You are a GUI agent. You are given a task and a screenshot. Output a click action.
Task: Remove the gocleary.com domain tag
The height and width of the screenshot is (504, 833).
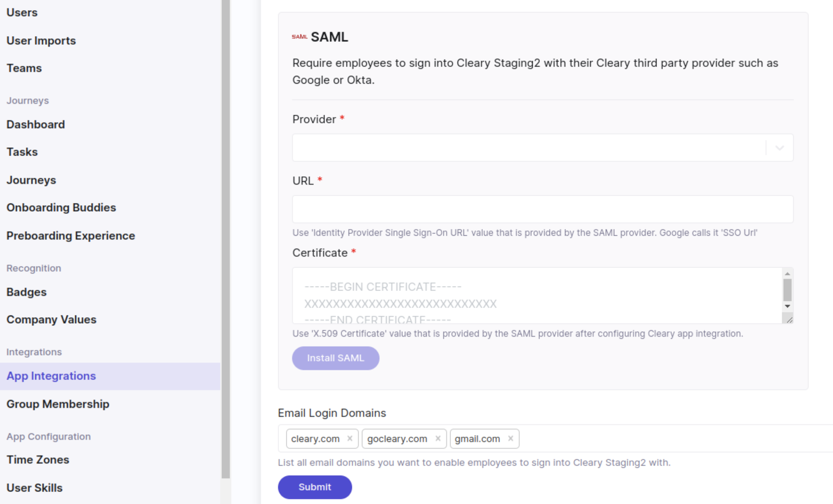pyautogui.click(x=438, y=438)
